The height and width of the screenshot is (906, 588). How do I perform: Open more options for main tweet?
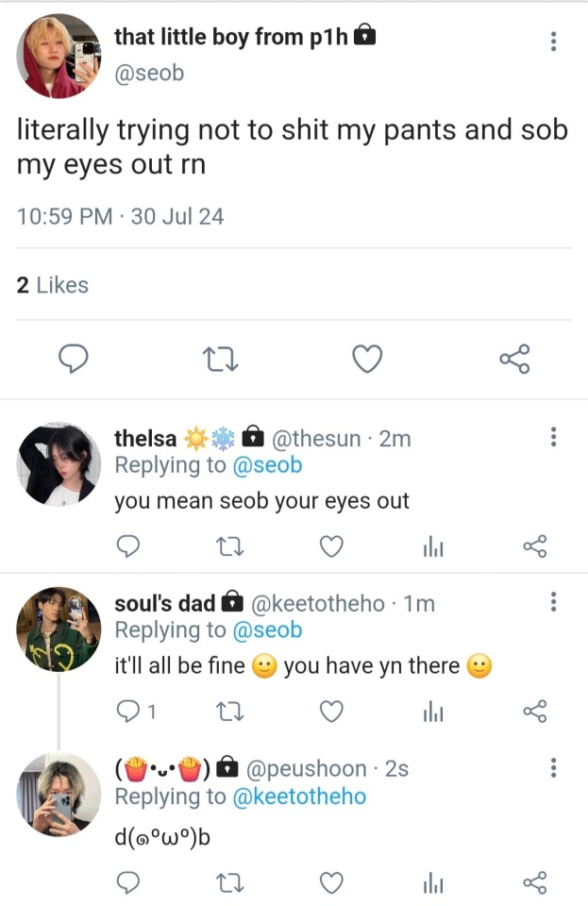pos(553,42)
